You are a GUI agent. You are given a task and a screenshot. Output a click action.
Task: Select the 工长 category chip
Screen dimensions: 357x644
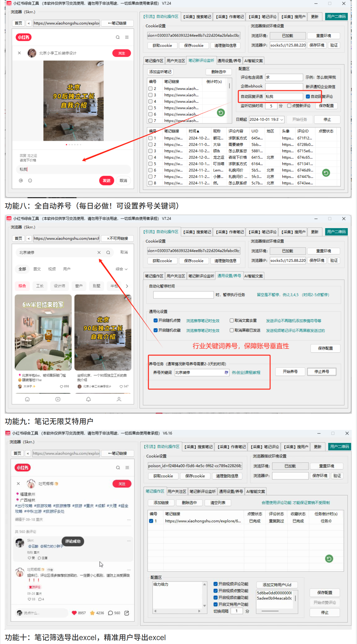point(40,286)
